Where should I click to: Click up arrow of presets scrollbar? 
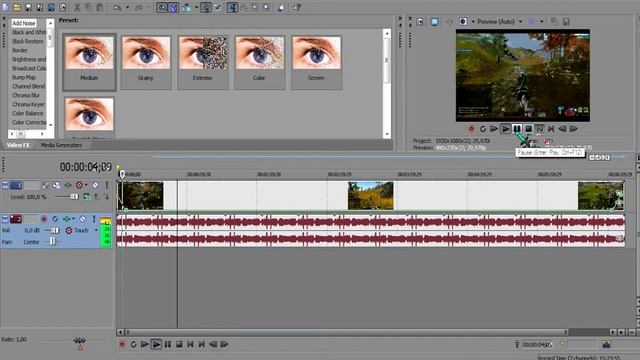point(387,33)
